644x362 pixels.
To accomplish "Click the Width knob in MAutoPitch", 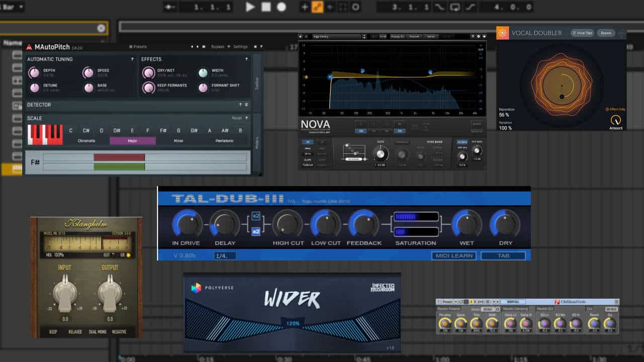I will click(203, 73).
